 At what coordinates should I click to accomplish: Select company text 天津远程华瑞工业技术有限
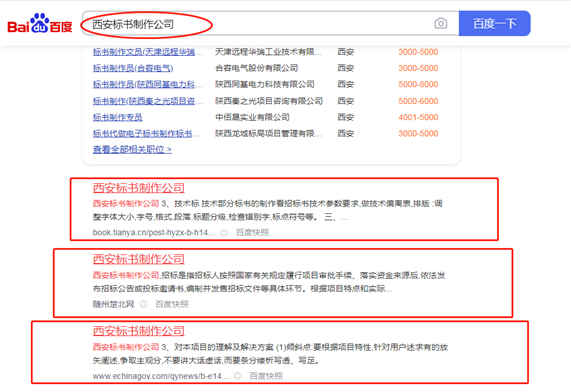coord(268,52)
